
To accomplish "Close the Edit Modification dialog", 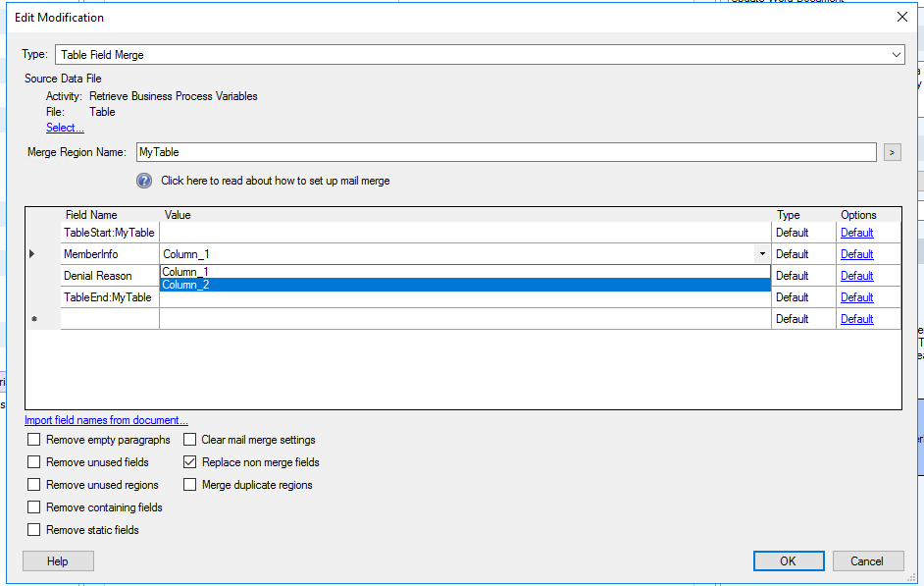I will pos(901,17).
